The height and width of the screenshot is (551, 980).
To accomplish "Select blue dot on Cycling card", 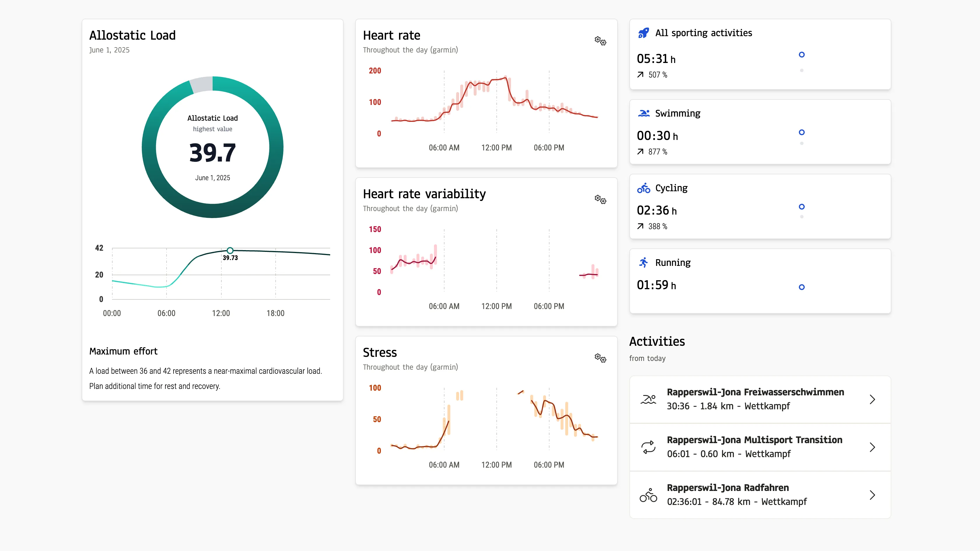I will click(801, 207).
